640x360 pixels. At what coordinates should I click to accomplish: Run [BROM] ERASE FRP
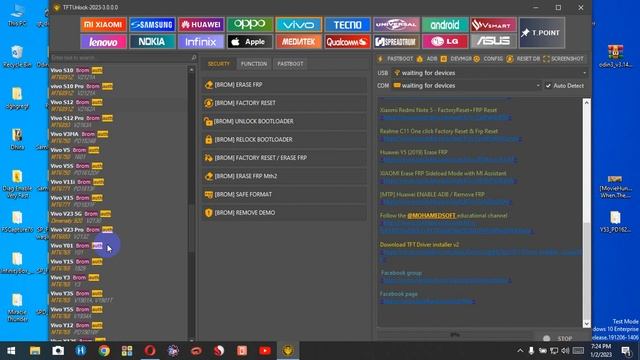pyautogui.click(x=284, y=85)
